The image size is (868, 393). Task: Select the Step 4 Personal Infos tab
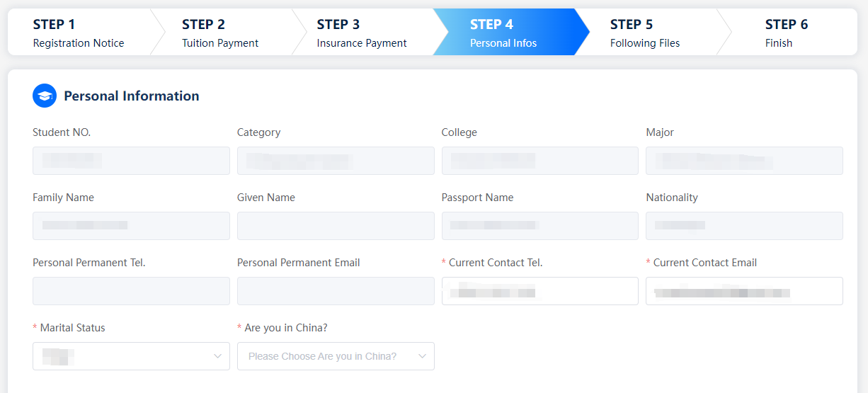point(503,33)
